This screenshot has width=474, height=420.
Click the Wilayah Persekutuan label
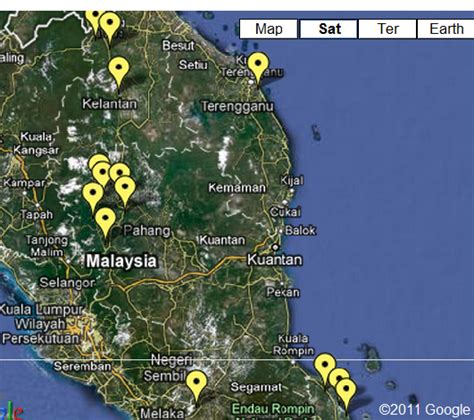coord(40,331)
